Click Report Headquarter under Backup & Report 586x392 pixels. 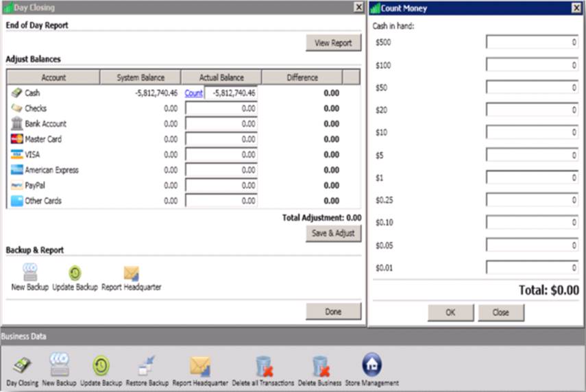[x=131, y=275]
